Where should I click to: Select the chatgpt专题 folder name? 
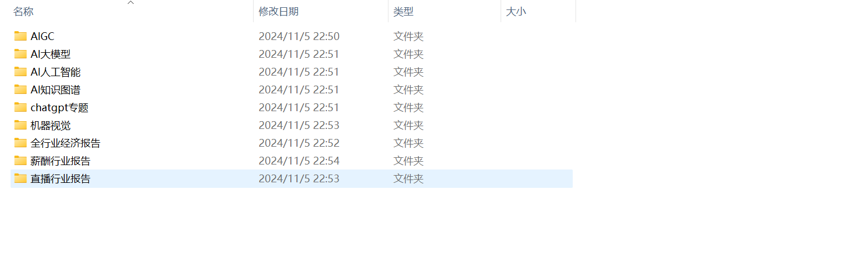pos(59,108)
